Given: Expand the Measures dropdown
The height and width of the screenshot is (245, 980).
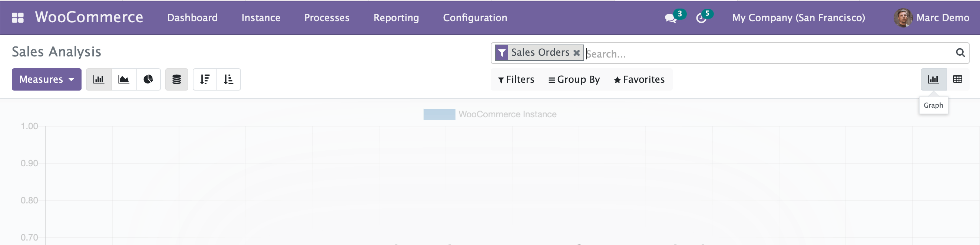Looking at the screenshot, I should coord(46,79).
